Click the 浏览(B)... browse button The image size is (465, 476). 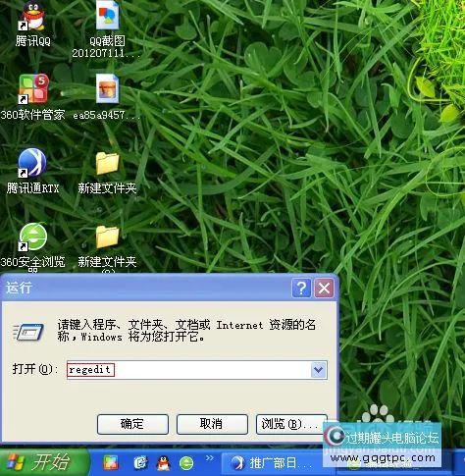point(291,424)
